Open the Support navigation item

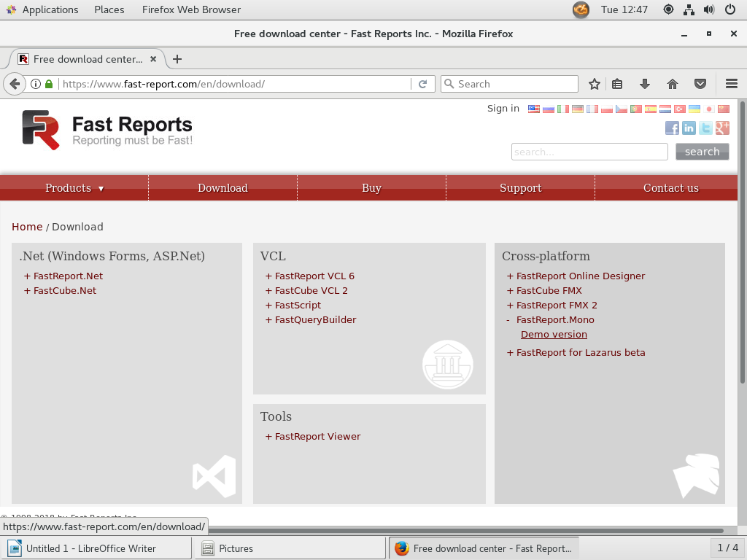(x=521, y=188)
